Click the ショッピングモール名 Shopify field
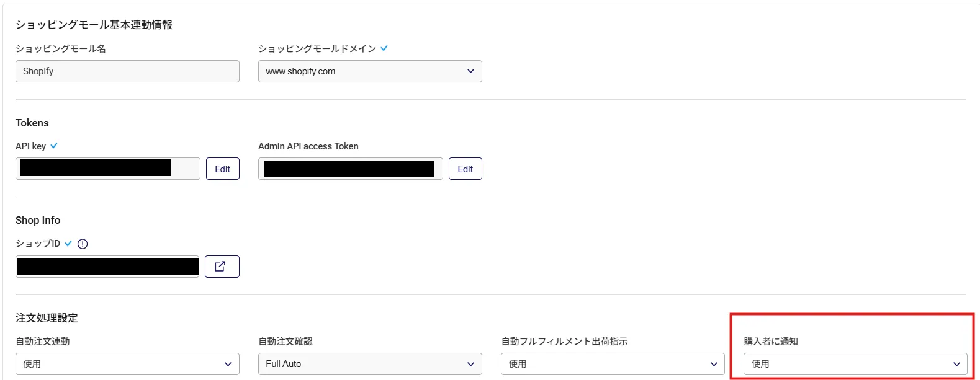 pyautogui.click(x=127, y=71)
